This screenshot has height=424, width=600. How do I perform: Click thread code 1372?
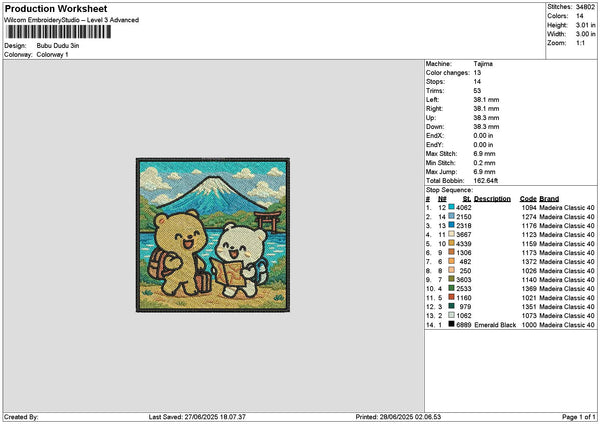[529, 261]
